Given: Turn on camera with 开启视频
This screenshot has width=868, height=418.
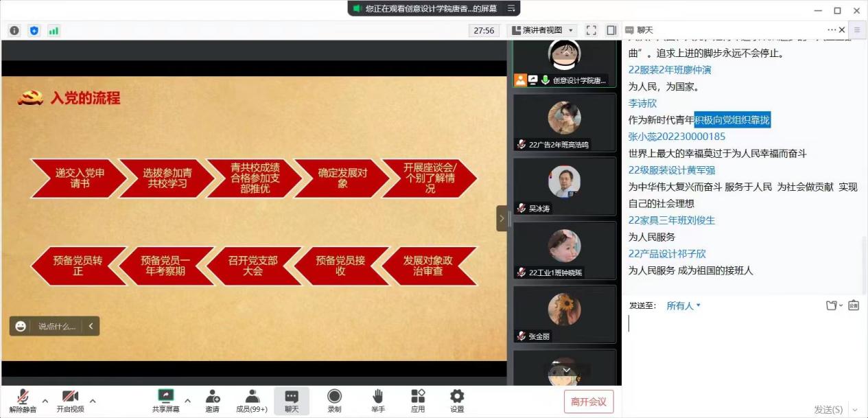Looking at the screenshot, I should [x=70, y=401].
